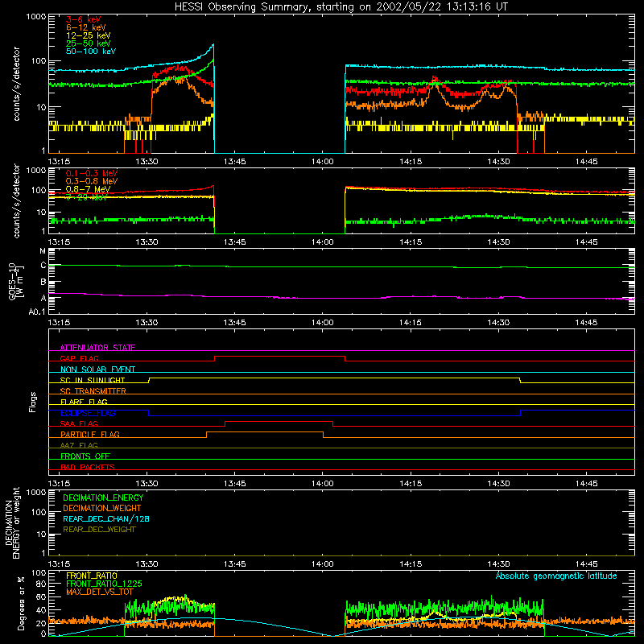Select the BAD_PACKETS flag label
Screen dimensions: 644x644
tap(88, 467)
